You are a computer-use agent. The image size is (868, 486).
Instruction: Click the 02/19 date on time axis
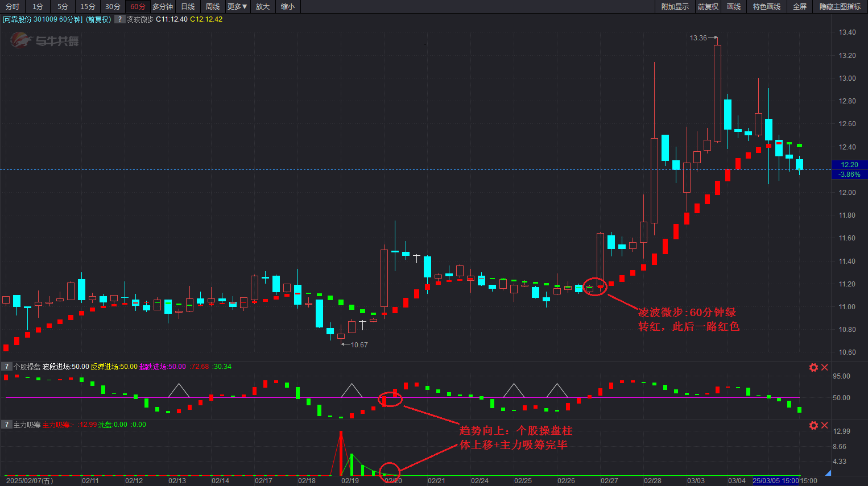click(350, 481)
